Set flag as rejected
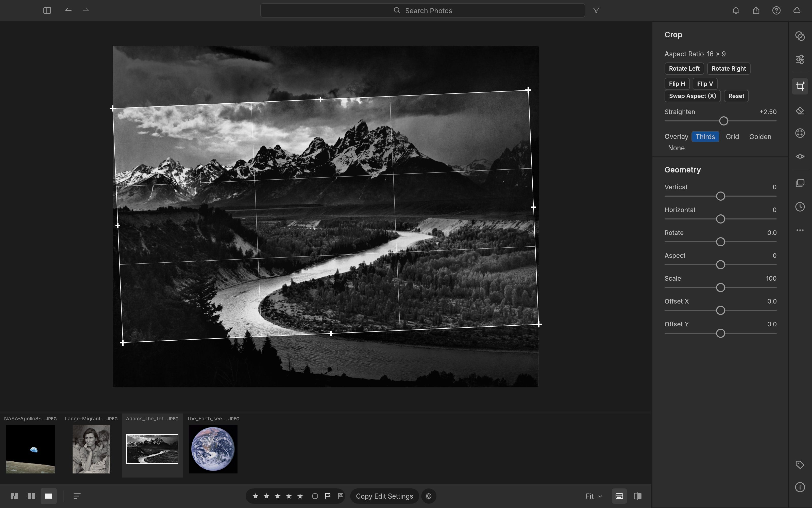Image resolution: width=812 pixels, height=508 pixels. (x=340, y=496)
